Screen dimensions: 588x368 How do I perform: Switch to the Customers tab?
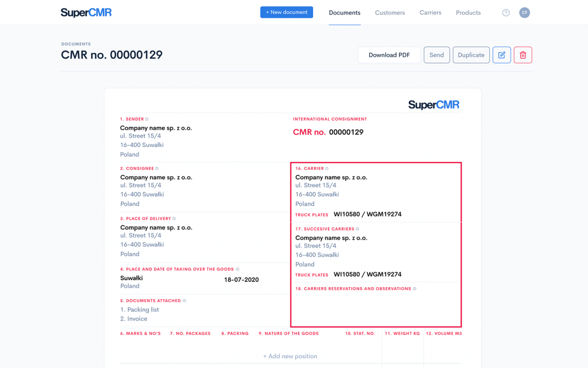tap(390, 13)
